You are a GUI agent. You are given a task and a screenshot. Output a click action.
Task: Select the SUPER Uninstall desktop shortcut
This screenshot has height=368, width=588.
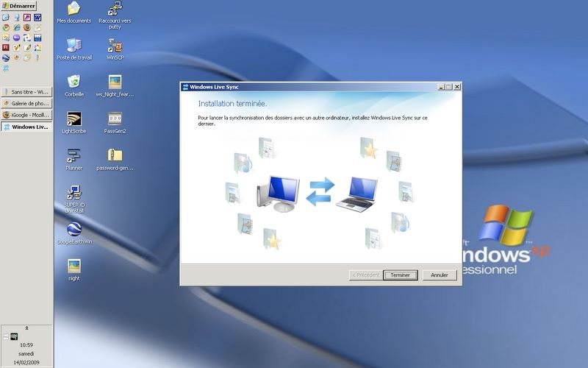74,199
